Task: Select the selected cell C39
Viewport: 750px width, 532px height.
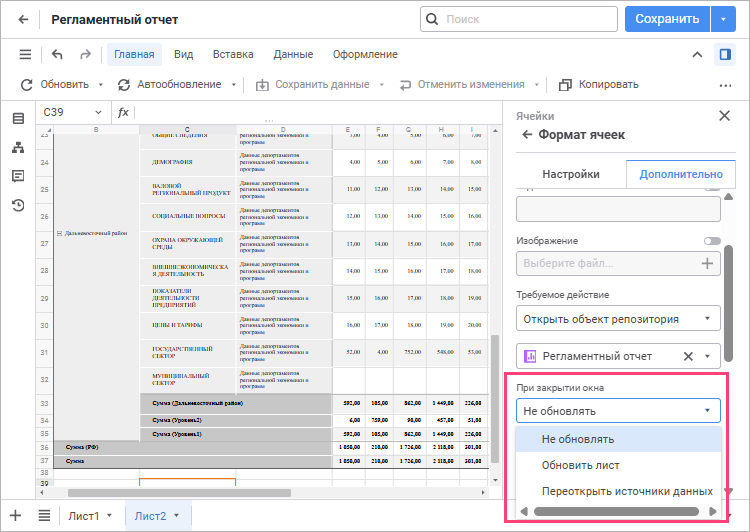Action: click(x=188, y=482)
